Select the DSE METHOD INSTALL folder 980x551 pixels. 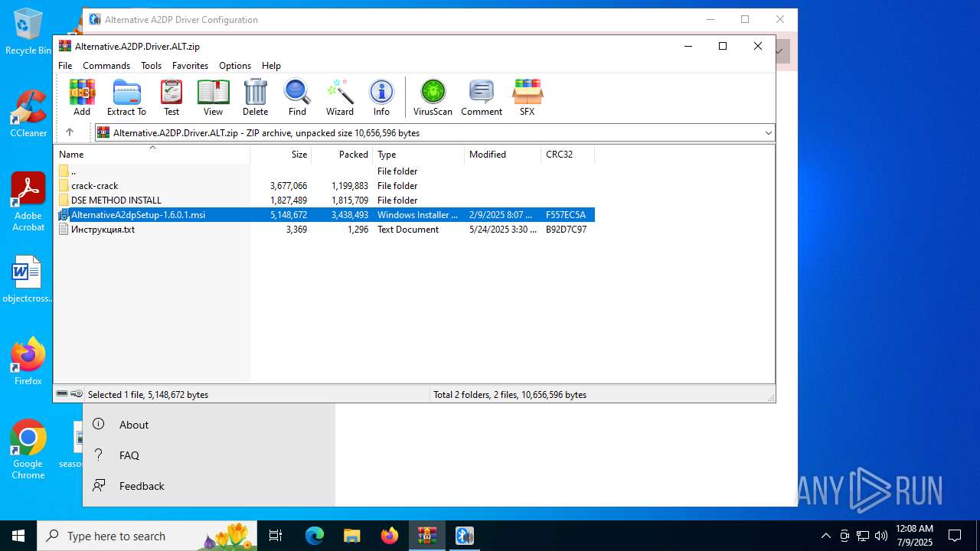coord(325,201)
